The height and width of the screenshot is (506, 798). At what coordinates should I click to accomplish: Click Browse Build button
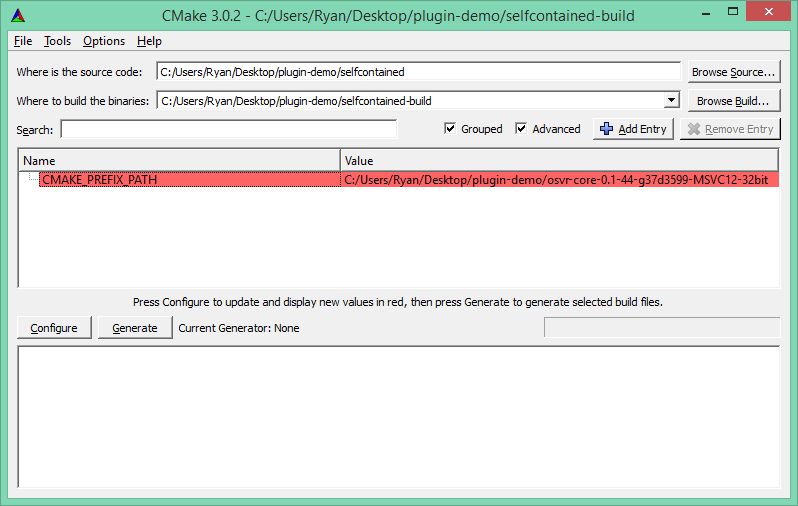733,101
